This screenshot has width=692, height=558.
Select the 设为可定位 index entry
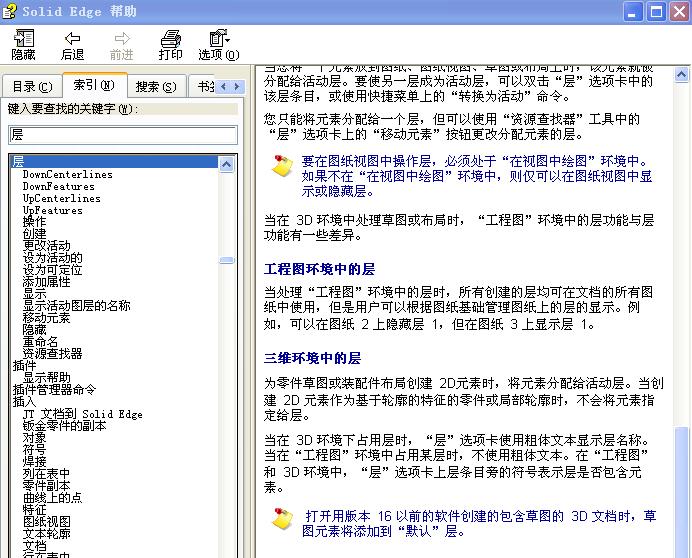[x=53, y=270]
